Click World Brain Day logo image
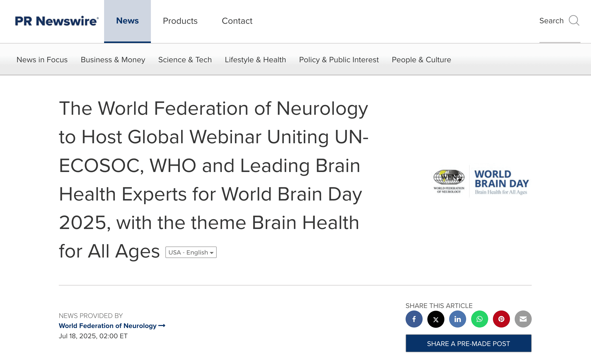Image resolution: width=591 pixels, height=364 pixels. coord(481,182)
